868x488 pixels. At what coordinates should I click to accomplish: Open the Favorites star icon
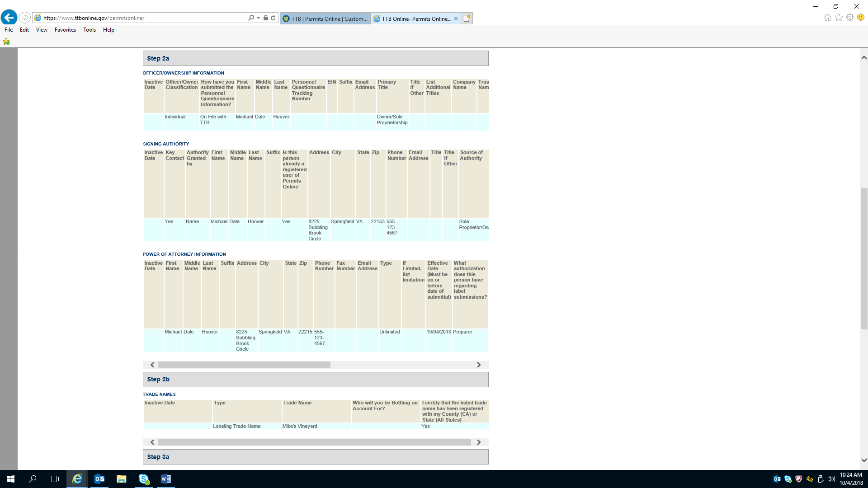[x=839, y=18]
